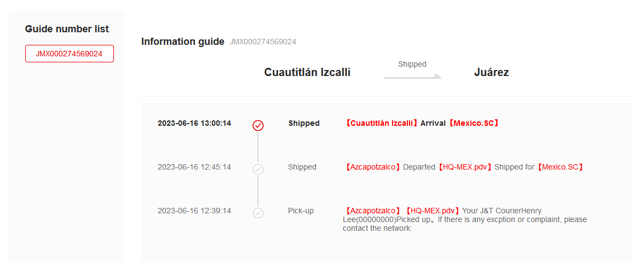Click the destination city Juárez heading
The image size is (644, 262).
click(491, 72)
